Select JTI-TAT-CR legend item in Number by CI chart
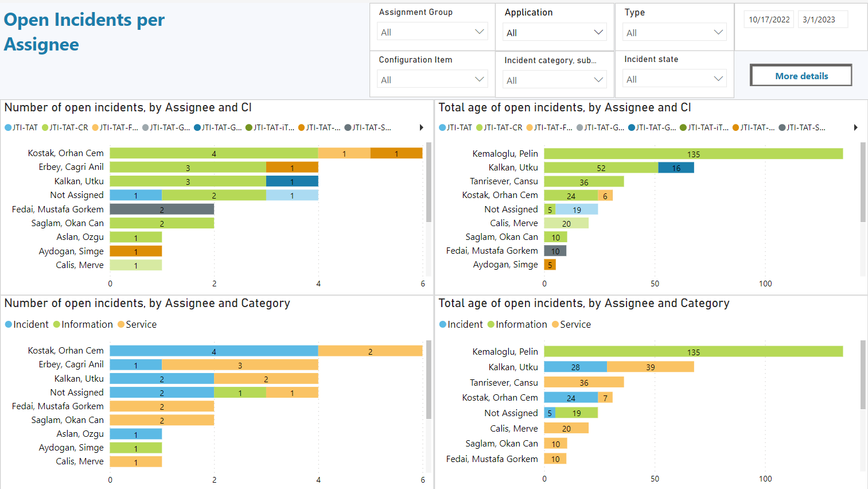The image size is (868, 489). click(x=65, y=127)
